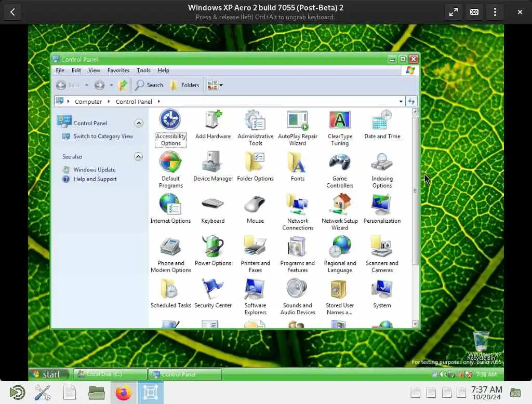Open the Favorites menu

coord(118,71)
